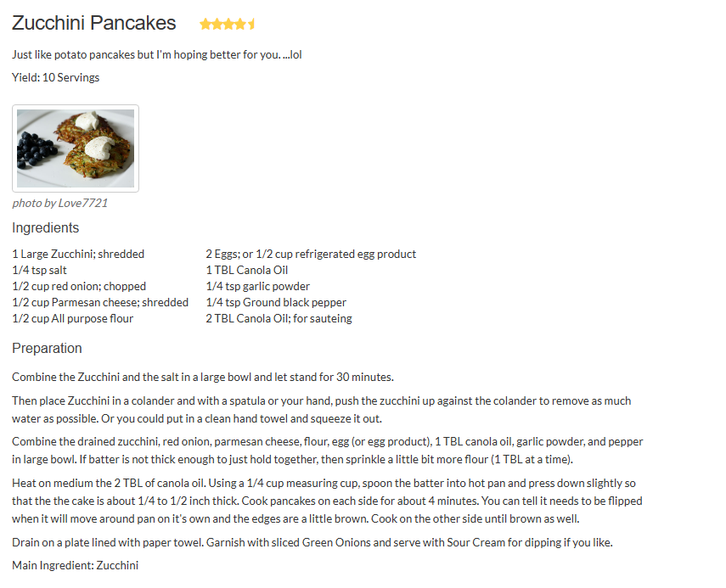Click the 'Drain on a plate' preparation step
This screenshot has height=588, width=726.
[x=312, y=543]
